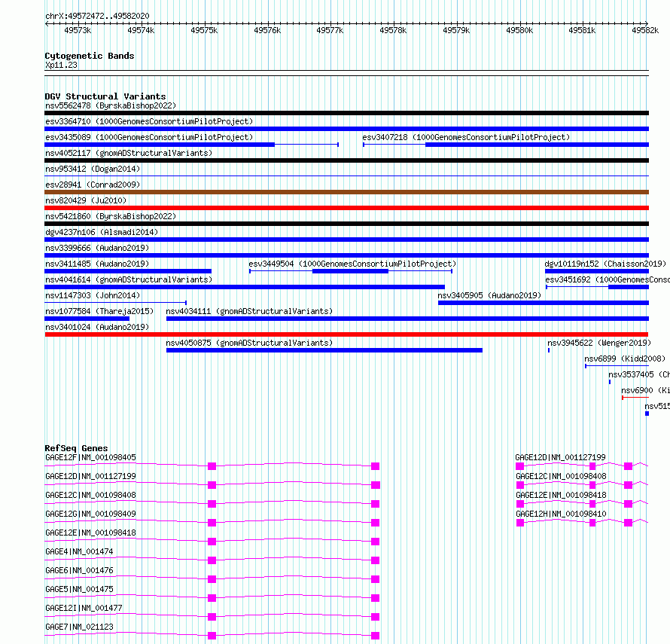
Task: Select the red nsv6900 variant label
Action: click(x=645, y=390)
